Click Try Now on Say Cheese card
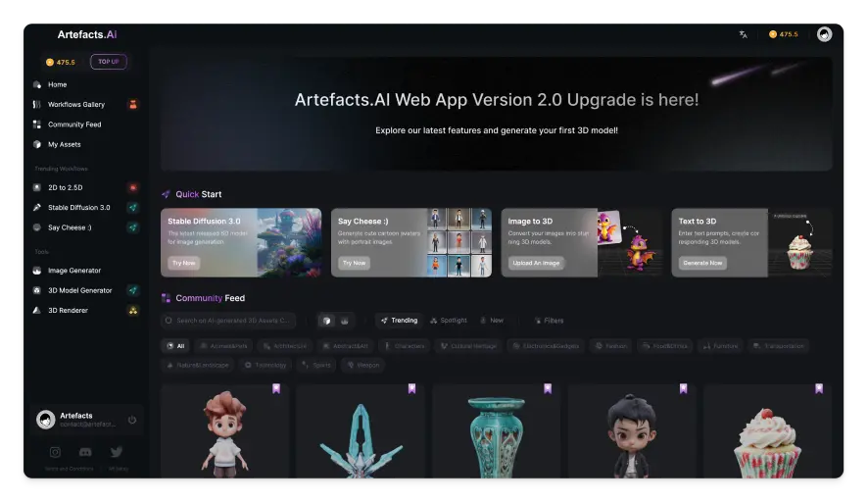The image size is (868, 502). pos(355,263)
